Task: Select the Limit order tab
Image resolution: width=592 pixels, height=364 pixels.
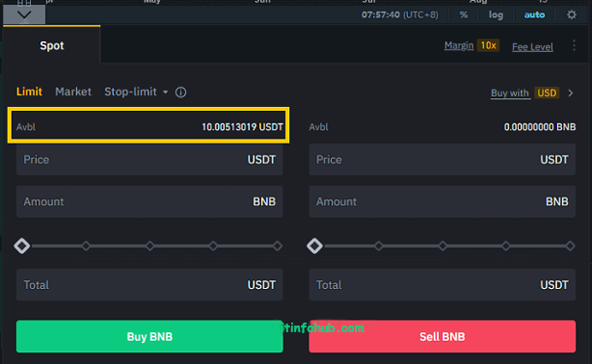Action: point(29,91)
